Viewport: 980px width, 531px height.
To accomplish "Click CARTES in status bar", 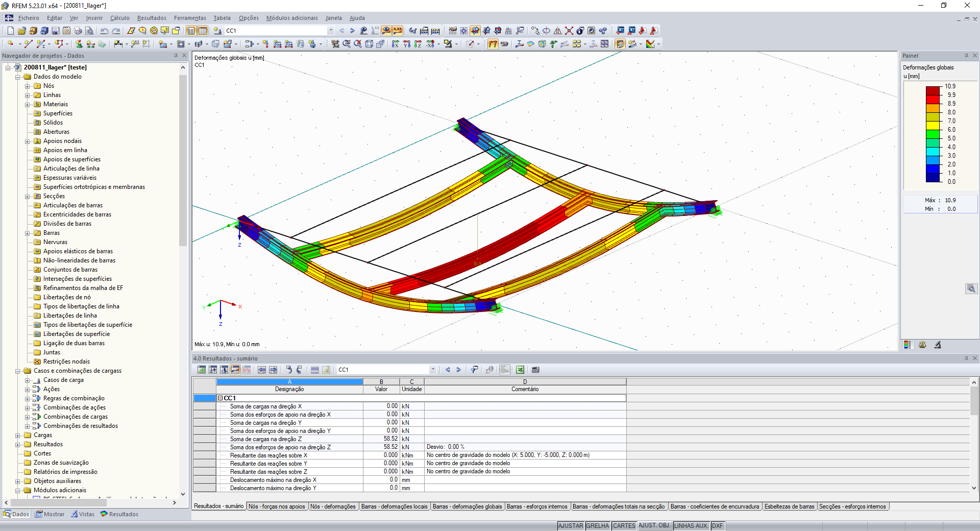I will pyautogui.click(x=624, y=526).
